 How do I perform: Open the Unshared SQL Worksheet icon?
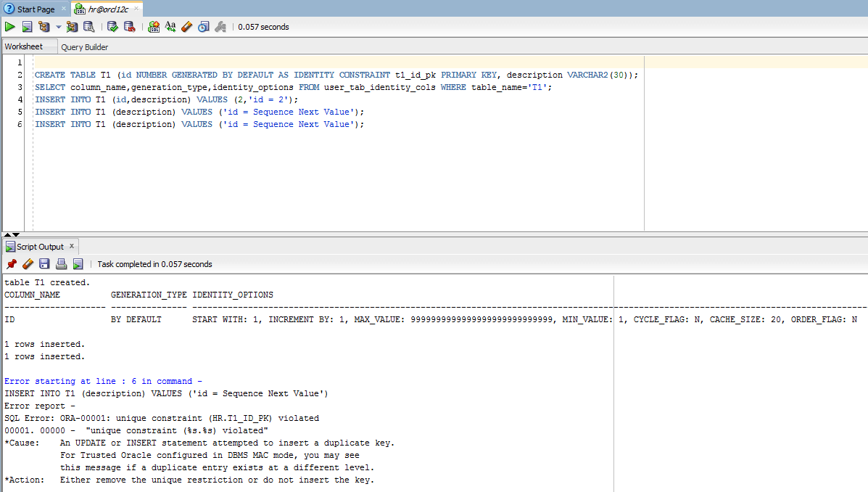pos(154,27)
